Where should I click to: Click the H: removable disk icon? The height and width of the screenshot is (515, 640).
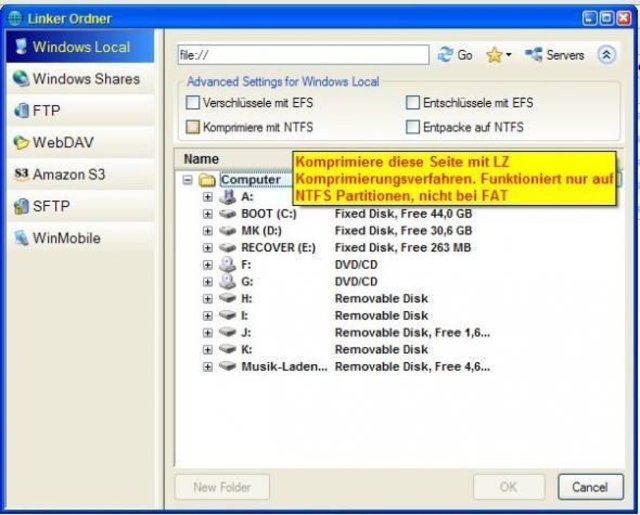coord(227,298)
